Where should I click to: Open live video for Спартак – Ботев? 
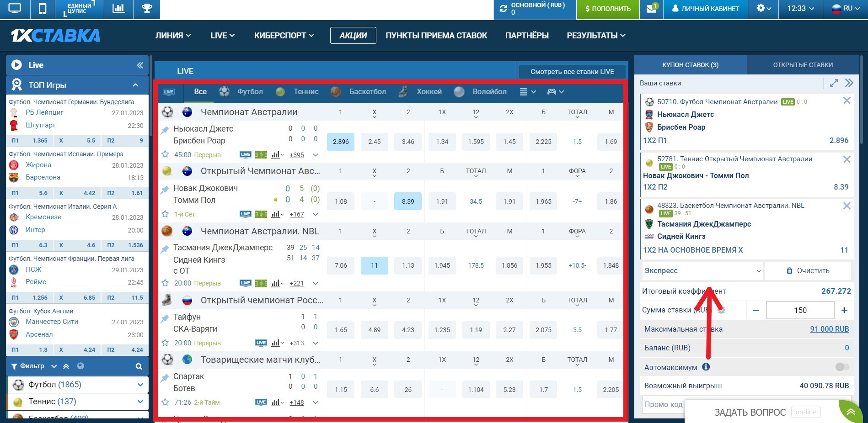261,402
